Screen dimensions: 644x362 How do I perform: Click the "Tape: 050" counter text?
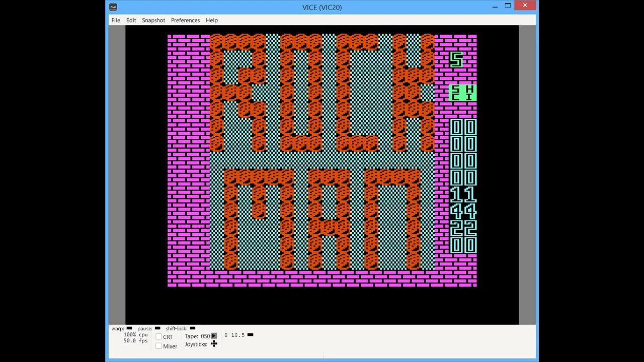click(197, 336)
